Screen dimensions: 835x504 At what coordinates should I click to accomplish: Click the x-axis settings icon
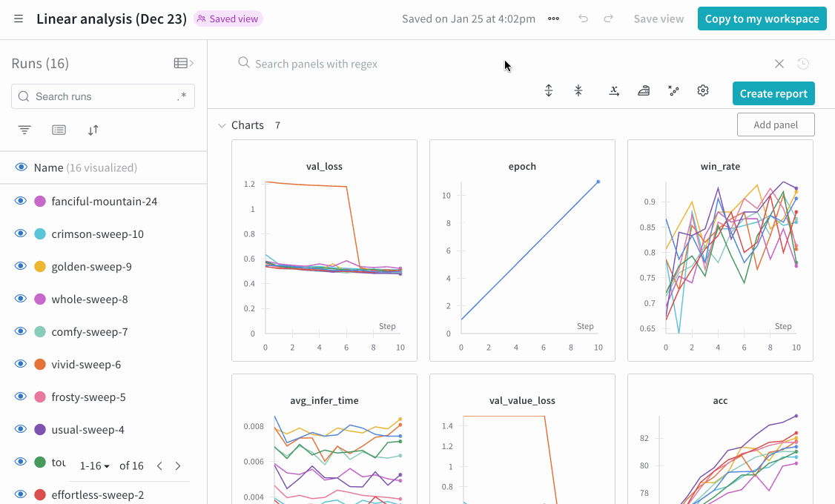point(614,90)
